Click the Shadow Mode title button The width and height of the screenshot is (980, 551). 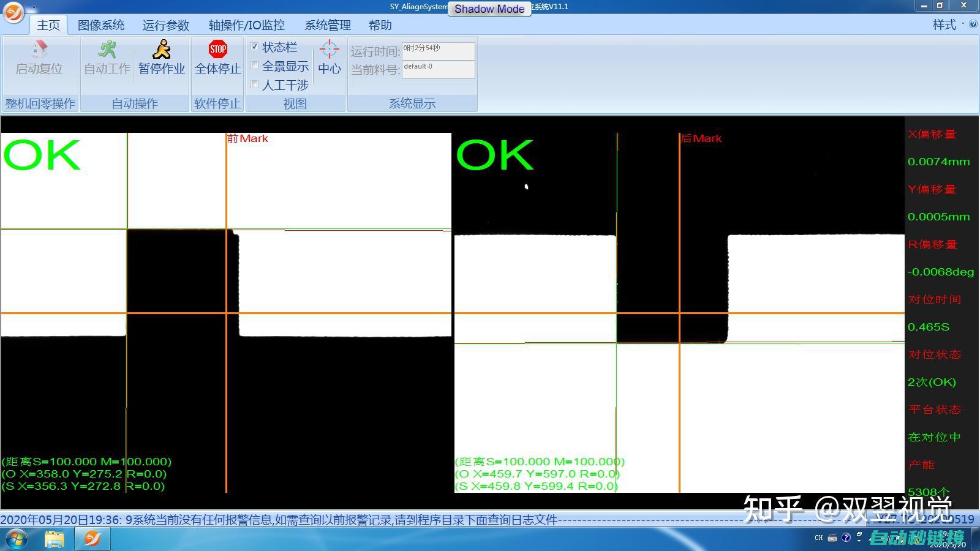point(489,9)
